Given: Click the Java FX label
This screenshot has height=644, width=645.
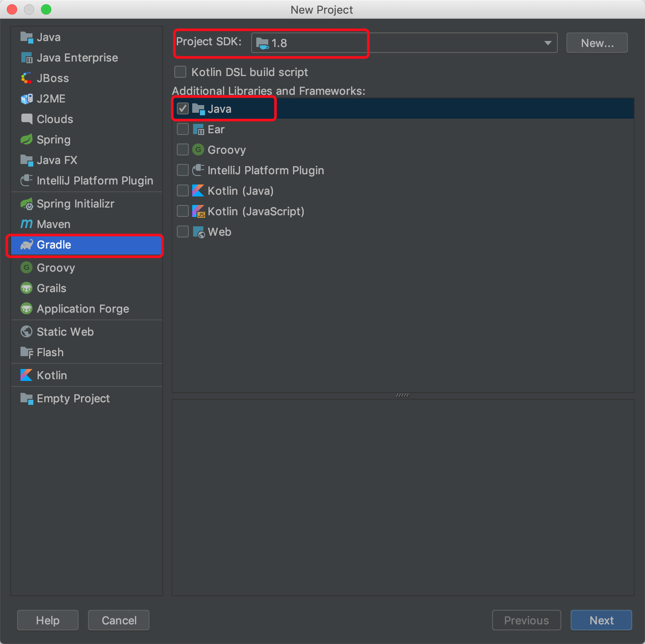Looking at the screenshot, I should tap(57, 160).
